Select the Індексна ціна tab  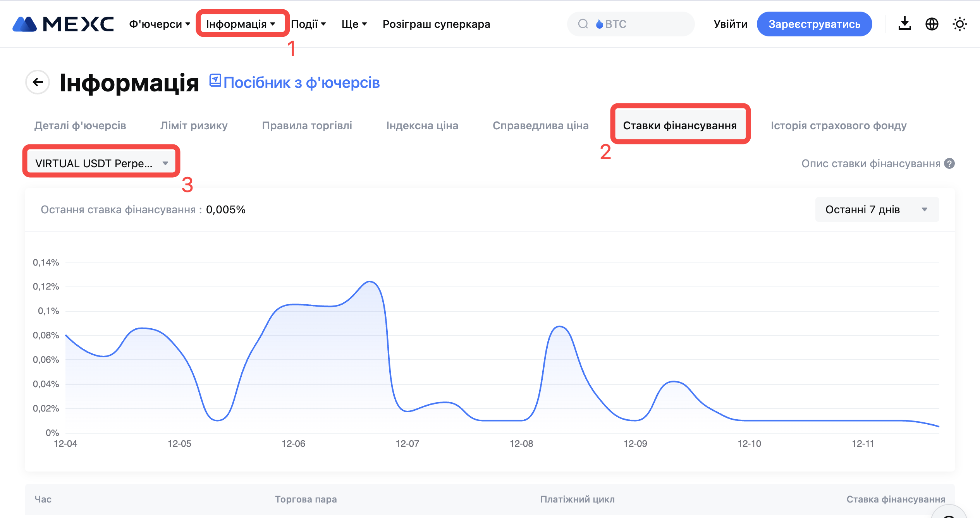click(x=422, y=125)
